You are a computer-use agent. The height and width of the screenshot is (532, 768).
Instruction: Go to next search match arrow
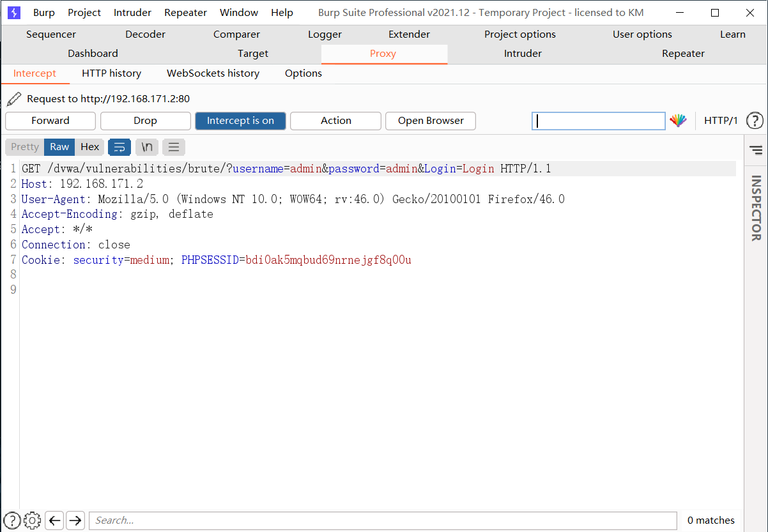tap(75, 521)
